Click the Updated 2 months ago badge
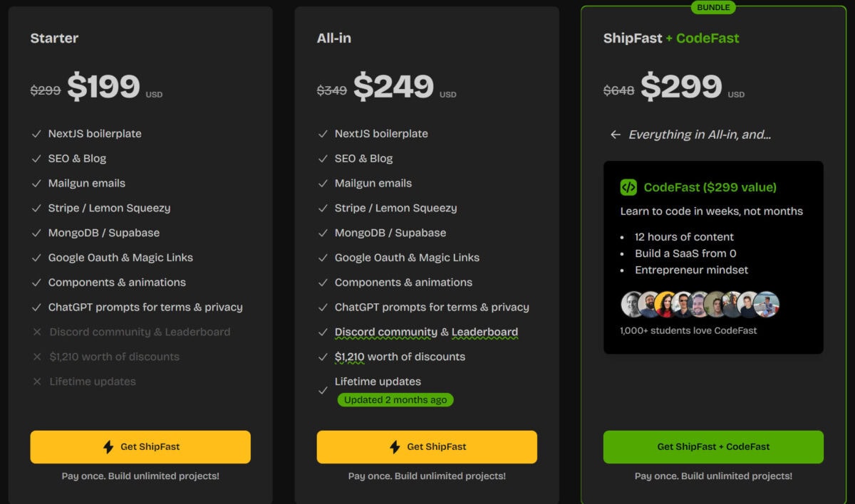 pyautogui.click(x=395, y=399)
